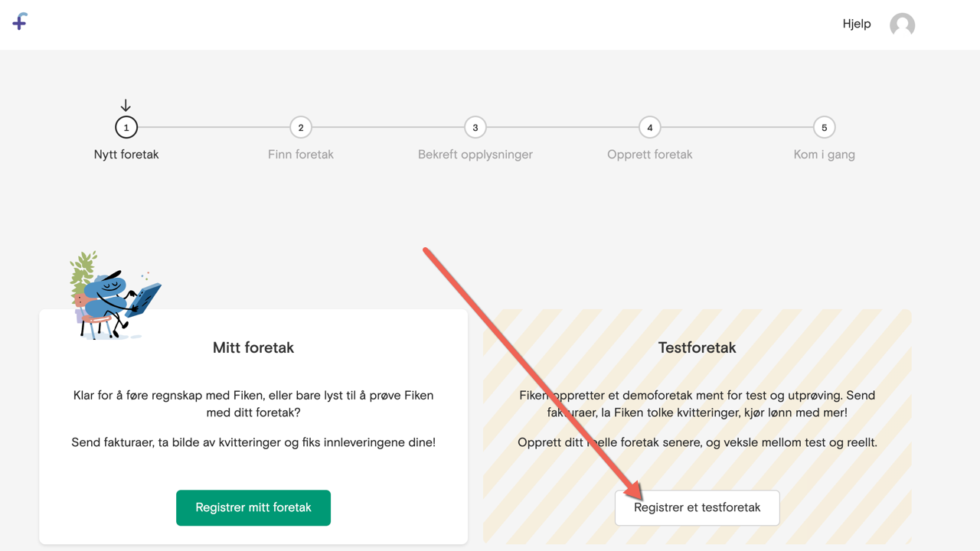This screenshot has width=980, height=551.
Task: Click the illustration of person with tablet
Action: point(116,295)
